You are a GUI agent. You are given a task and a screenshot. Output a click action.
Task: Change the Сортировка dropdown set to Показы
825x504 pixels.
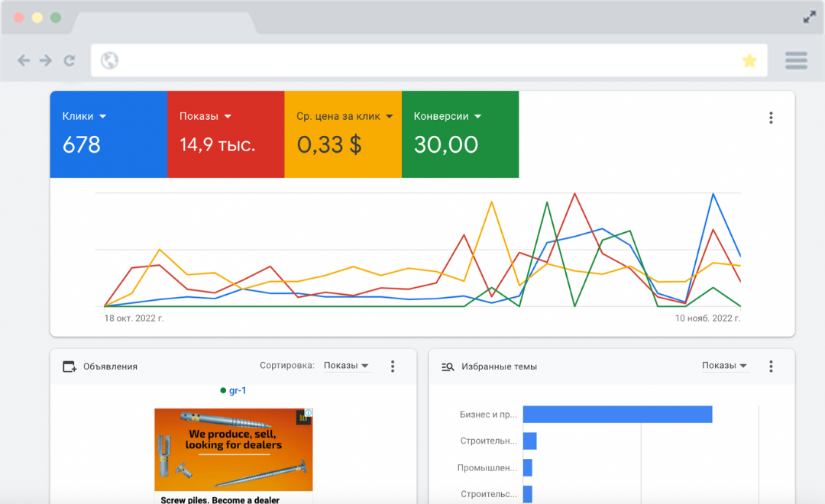346,366
